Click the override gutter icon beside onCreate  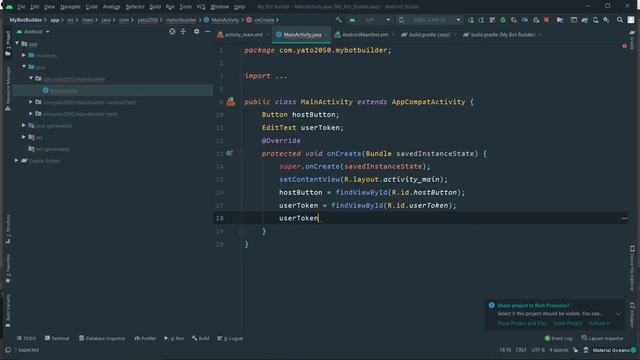tap(229, 153)
